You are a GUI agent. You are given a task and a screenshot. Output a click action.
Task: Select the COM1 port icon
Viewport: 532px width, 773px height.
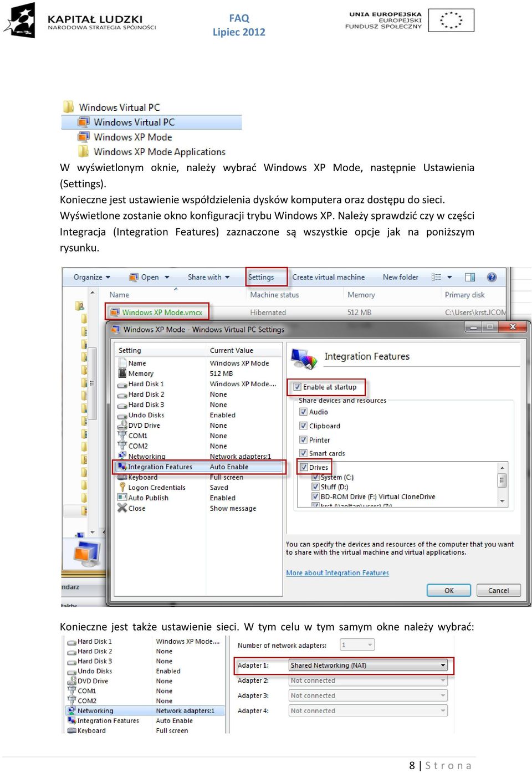click(x=122, y=436)
